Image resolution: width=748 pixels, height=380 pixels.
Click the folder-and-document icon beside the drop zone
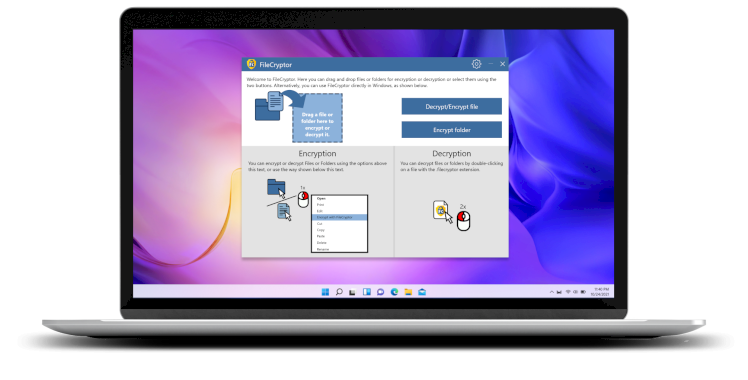point(269,106)
